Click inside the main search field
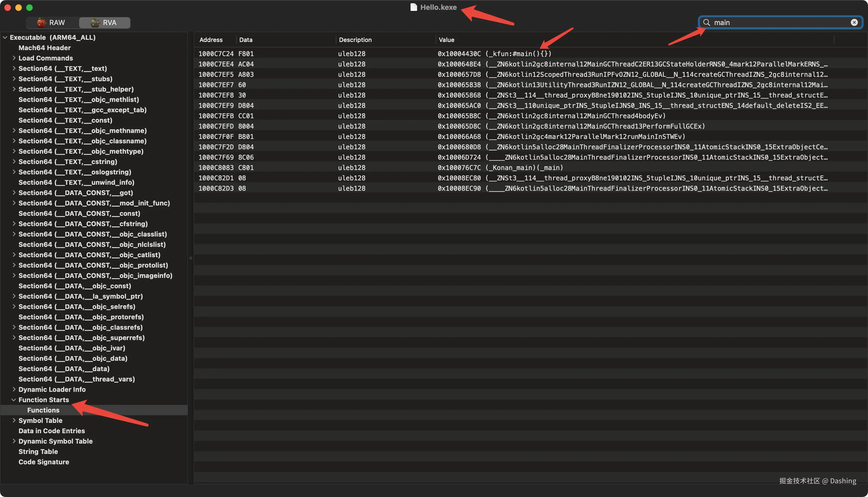 point(779,23)
